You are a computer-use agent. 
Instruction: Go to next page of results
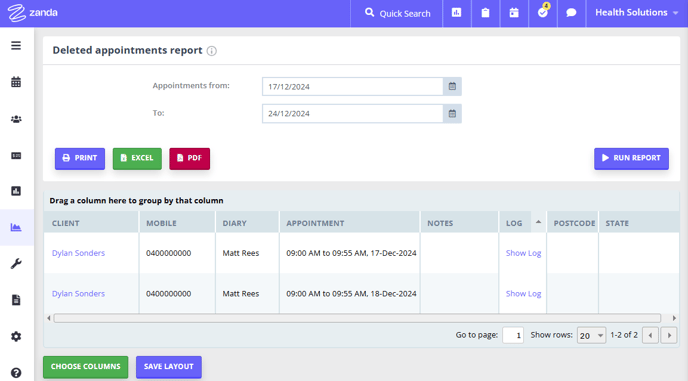tap(669, 335)
